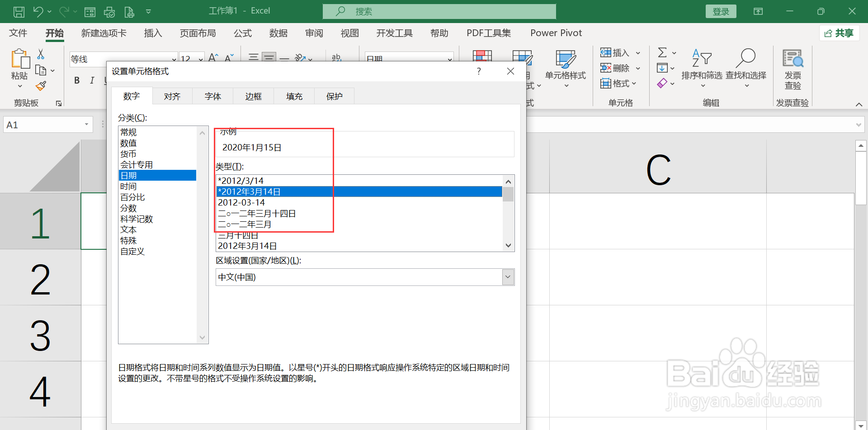Screen dimensions: 868x430
Task: Select row 2 header
Action: pos(40,277)
